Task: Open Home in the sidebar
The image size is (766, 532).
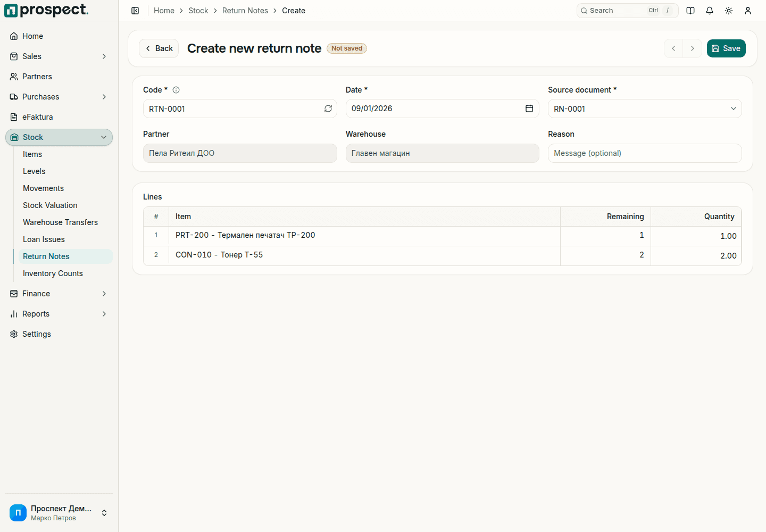Action: tap(59, 36)
